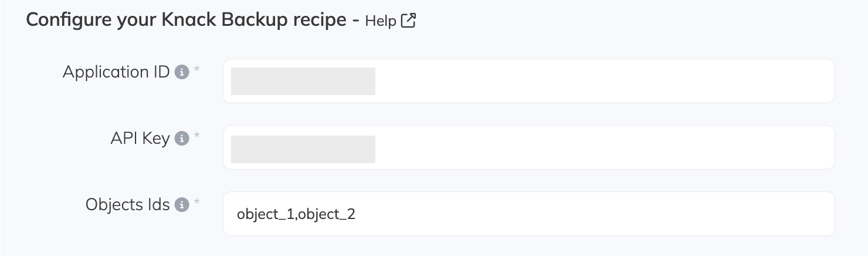Click the masked value in API Key field
Image resolution: width=868 pixels, height=256 pixels.
tap(303, 149)
